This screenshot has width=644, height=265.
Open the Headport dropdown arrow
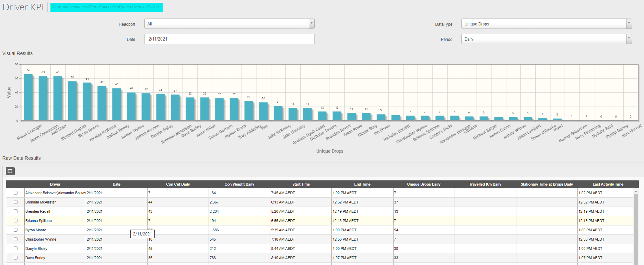coord(312,24)
